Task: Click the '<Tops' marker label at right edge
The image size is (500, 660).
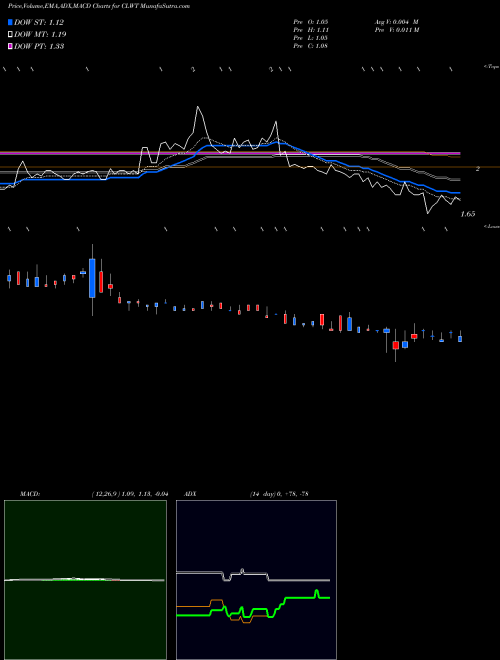Action: [491, 67]
